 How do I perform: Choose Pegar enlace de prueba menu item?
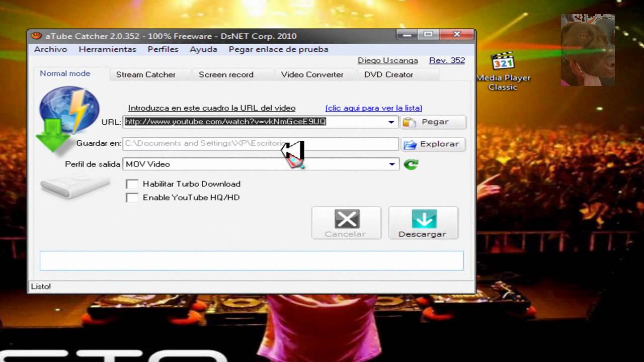pyautogui.click(x=278, y=49)
